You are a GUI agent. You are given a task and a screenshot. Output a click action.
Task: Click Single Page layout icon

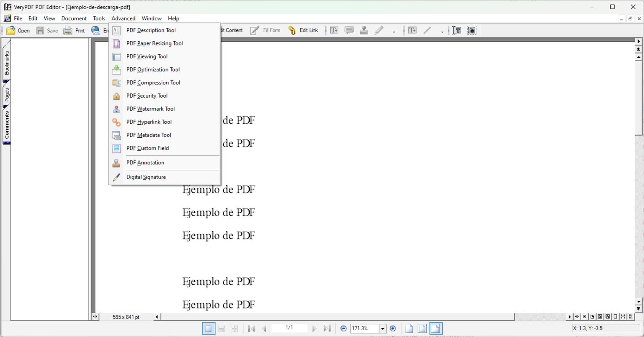(208, 329)
